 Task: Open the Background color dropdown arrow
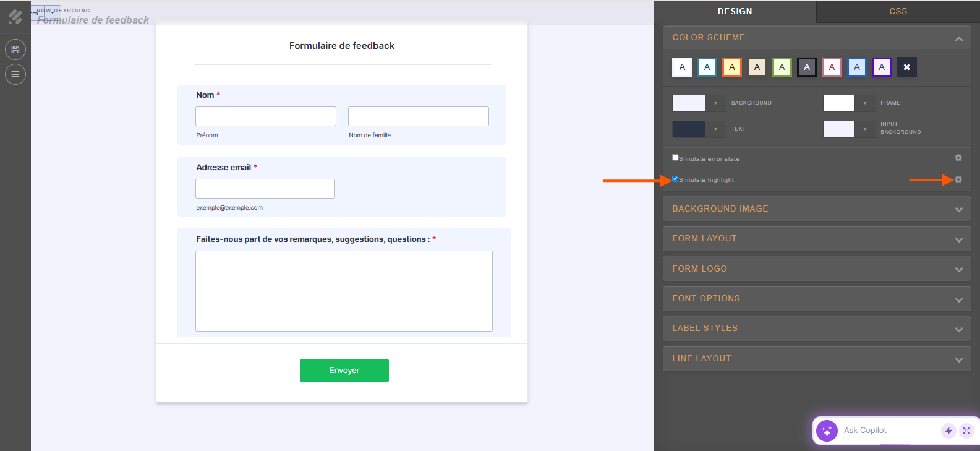coord(715,103)
